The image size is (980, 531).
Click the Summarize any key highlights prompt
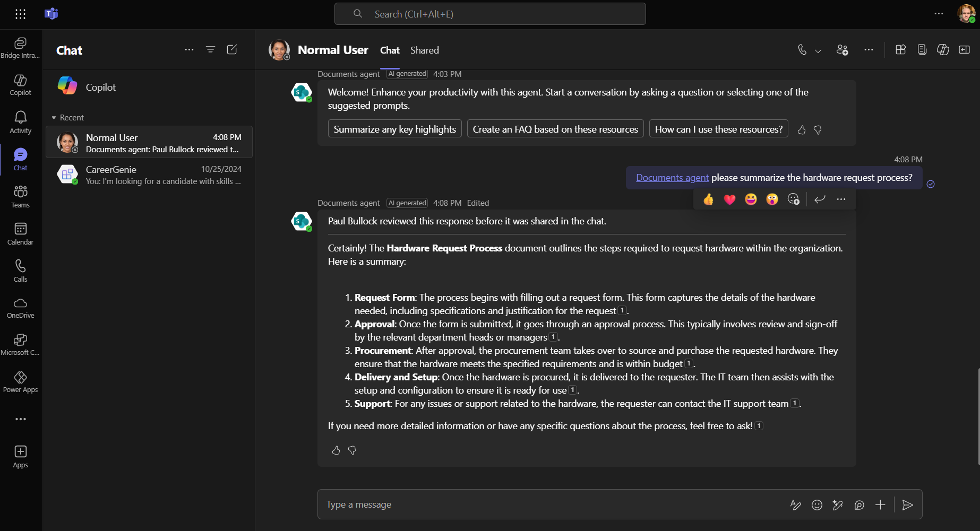(394, 128)
